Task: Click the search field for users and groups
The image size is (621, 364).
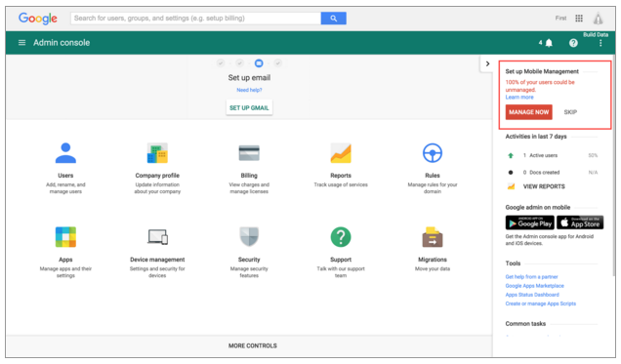Action: [195, 19]
